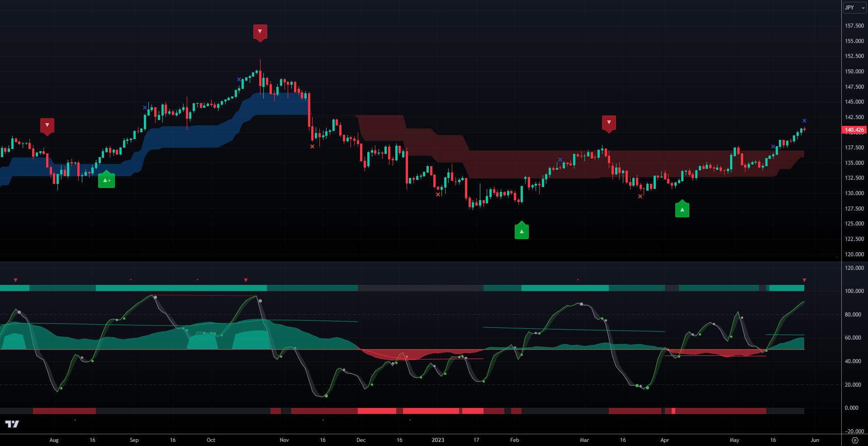
Task: Click the 100.000 level on oscillator scale
Action: 853,291
